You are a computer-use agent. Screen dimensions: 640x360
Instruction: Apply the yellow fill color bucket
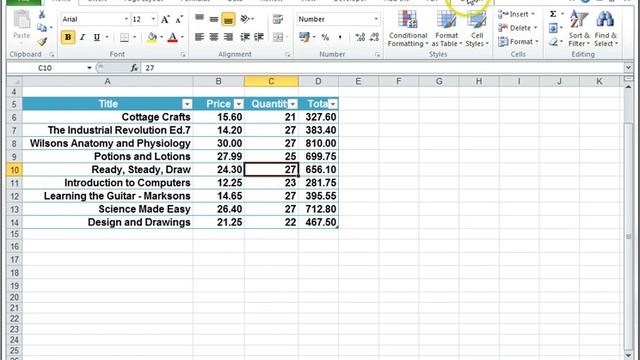152,38
